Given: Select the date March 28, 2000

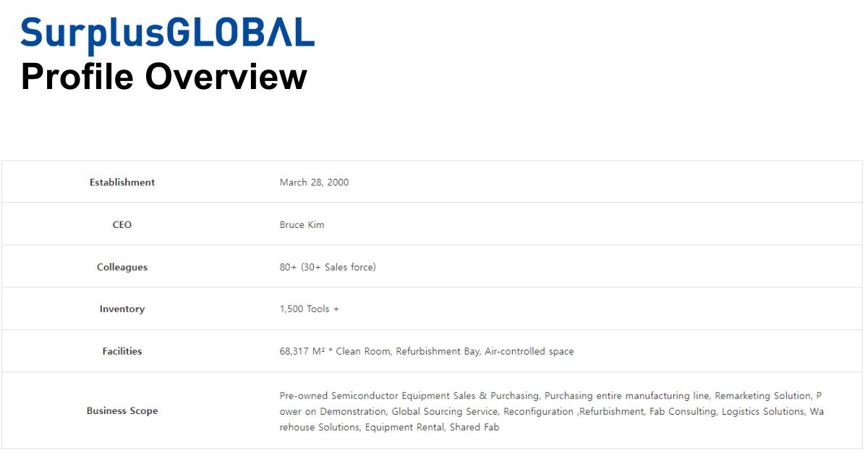Looking at the screenshot, I should click(314, 182).
